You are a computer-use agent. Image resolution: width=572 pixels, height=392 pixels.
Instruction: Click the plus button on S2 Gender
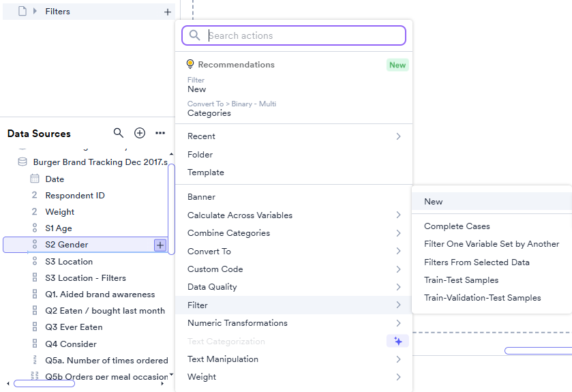coord(160,245)
